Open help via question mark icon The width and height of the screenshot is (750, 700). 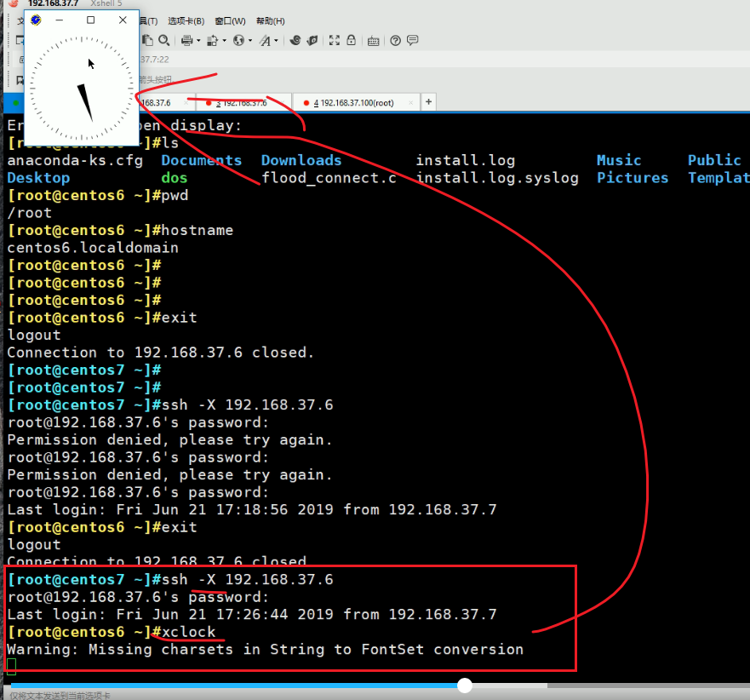(x=395, y=40)
